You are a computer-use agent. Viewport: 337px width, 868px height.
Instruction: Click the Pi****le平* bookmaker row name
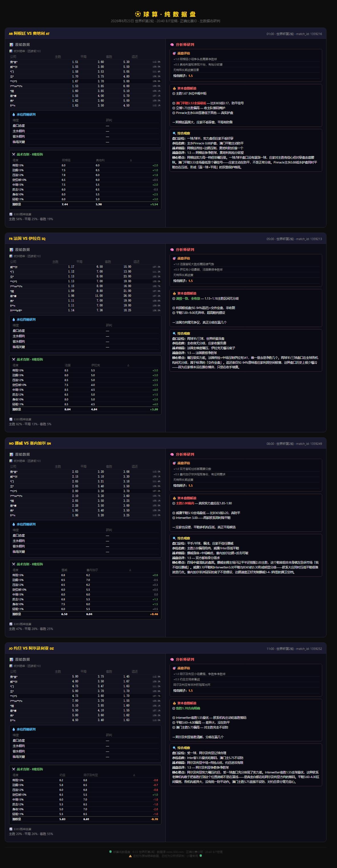16,310
